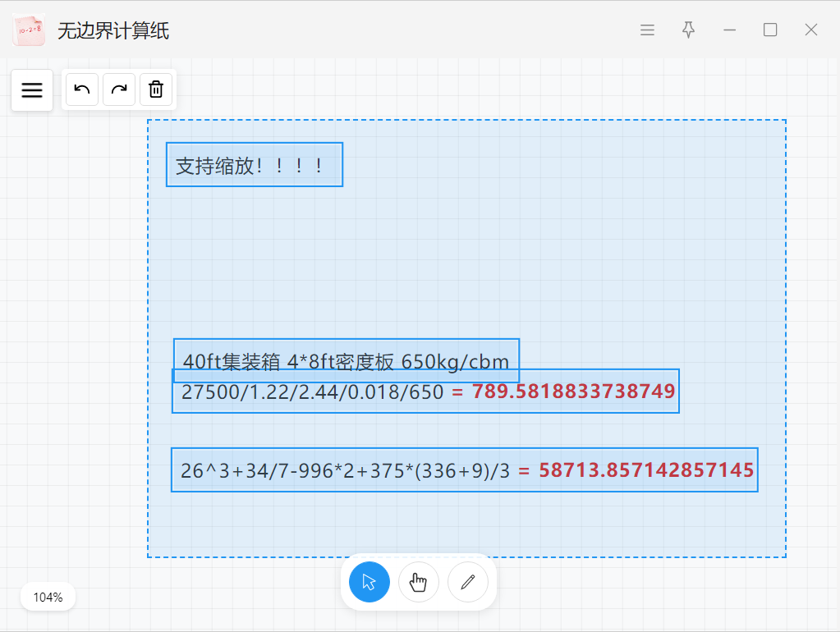This screenshot has width=840, height=632.
Task: Maximize the calculator window
Action: pos(770,30)
